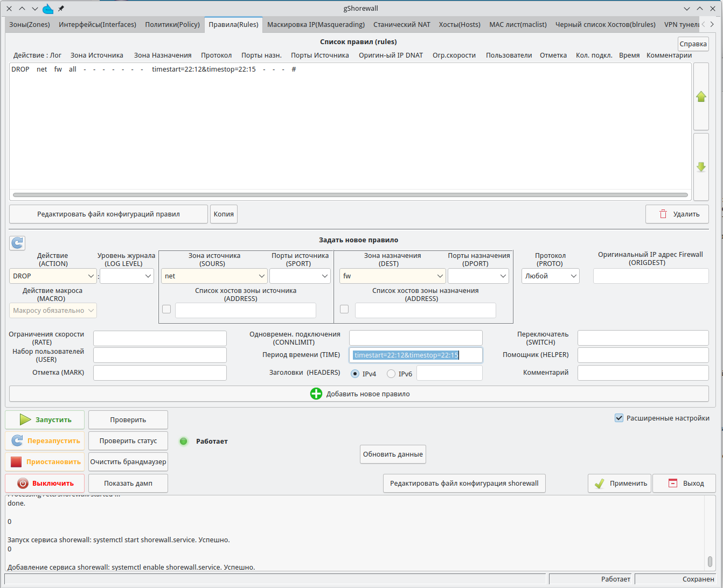Click the trash icon Удалить button

click(x=677, y=214)
